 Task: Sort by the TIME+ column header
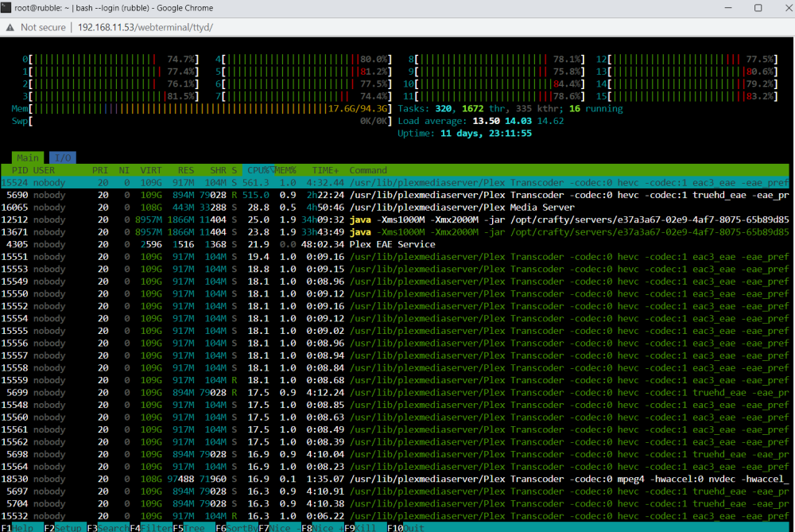point(325,170)
